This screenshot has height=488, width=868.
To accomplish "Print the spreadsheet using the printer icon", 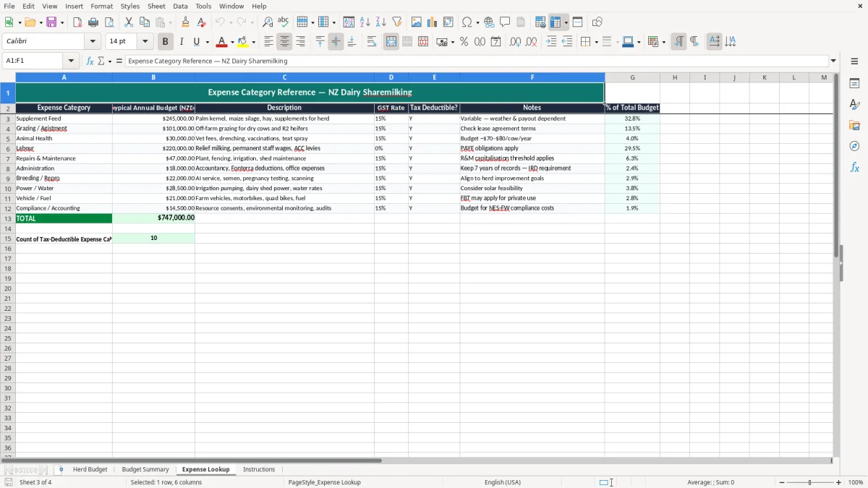I will (x=93, y=22).
